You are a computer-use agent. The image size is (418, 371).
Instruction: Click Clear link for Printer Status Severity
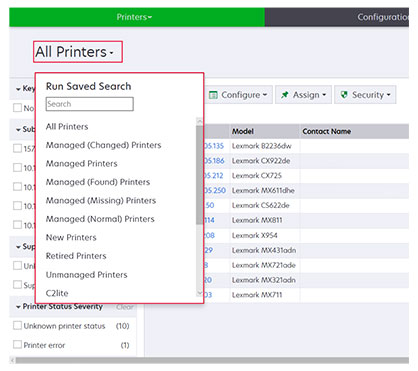coord(125,307)
